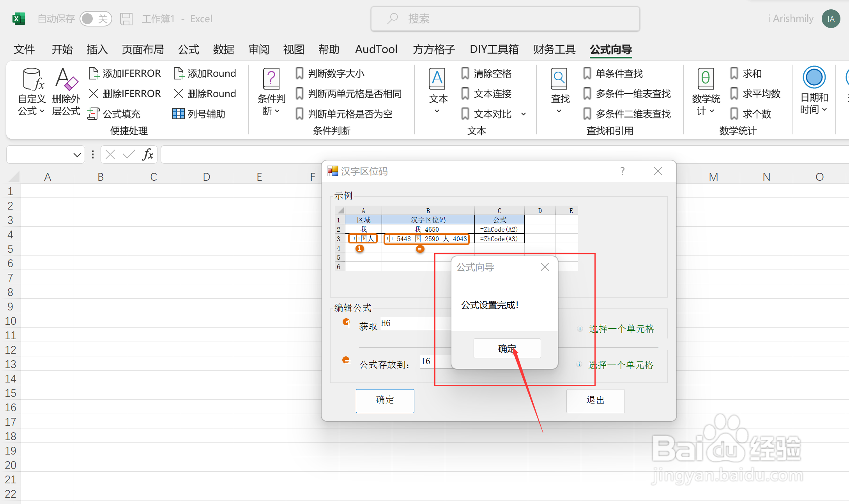Click the 列号辅助 icon
Viewport: 849px width, 504px height.
click(x=200, y=114)
